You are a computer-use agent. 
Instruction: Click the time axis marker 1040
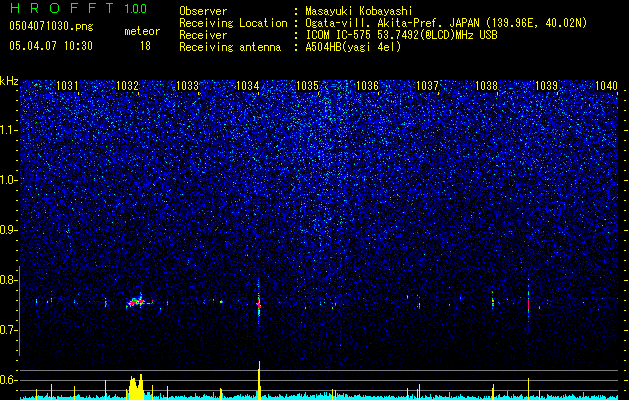tap(607, 85)
